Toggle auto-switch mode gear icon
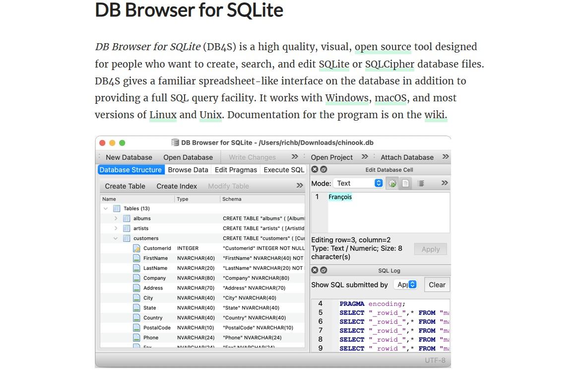588x374 pixels. pyautogui.click(x=392, y=183)
